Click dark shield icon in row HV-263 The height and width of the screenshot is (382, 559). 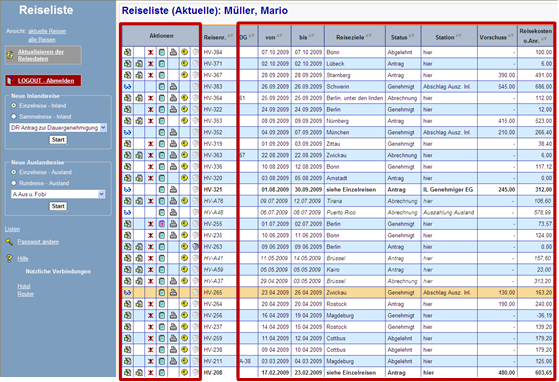click(195, 247)
